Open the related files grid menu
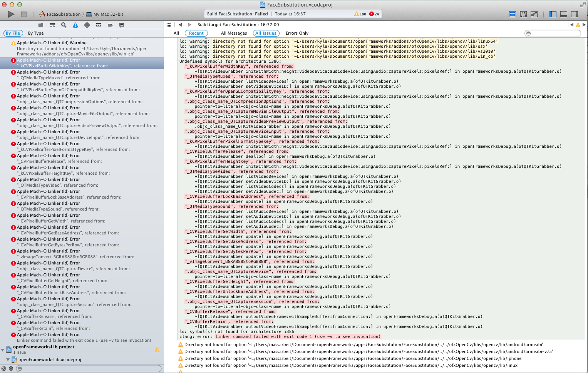Image resolution: width=588 pixels, height=373 pixels. click(169, 25)
